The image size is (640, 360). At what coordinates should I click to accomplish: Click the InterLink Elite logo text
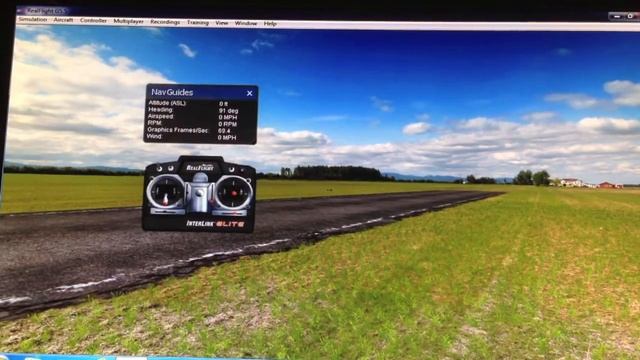[x=216, y=224]
